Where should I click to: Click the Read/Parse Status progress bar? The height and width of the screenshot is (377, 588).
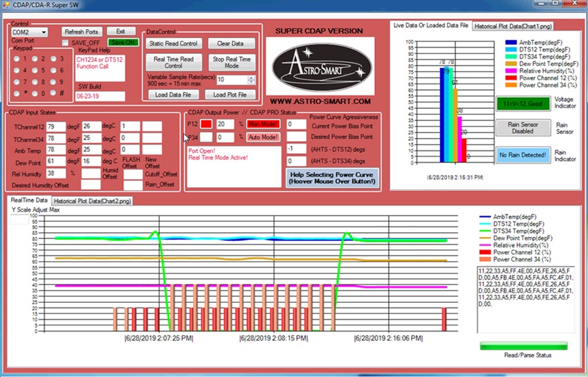[x=523, y=346]
